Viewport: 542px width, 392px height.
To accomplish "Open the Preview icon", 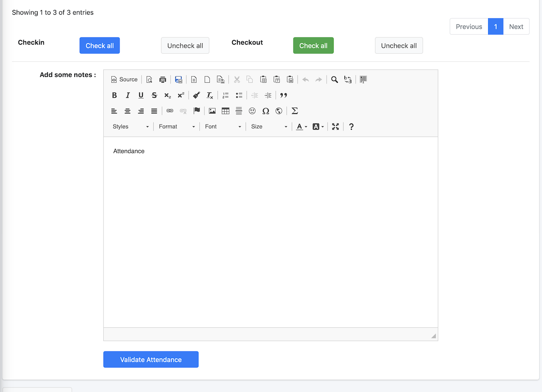I will [149, 79].
